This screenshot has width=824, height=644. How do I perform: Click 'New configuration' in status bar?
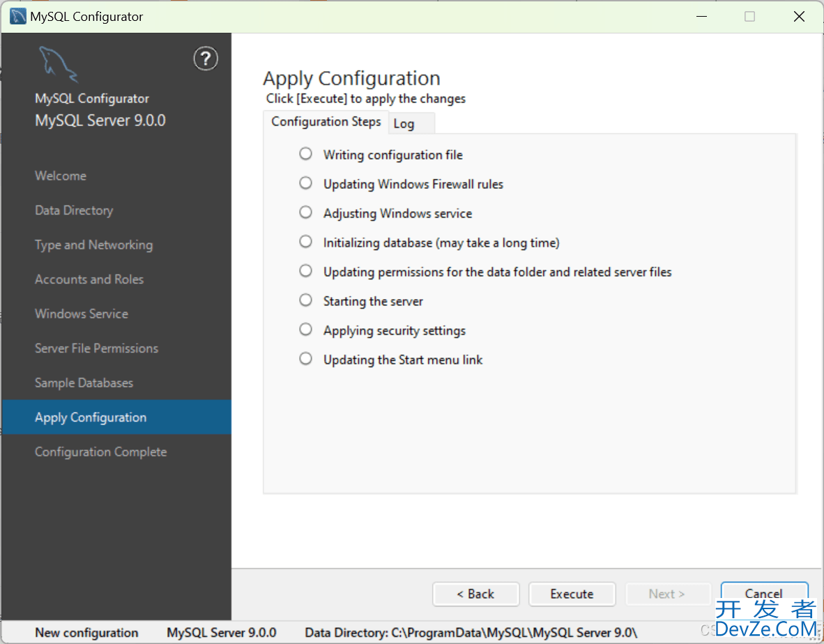(86, 633)
